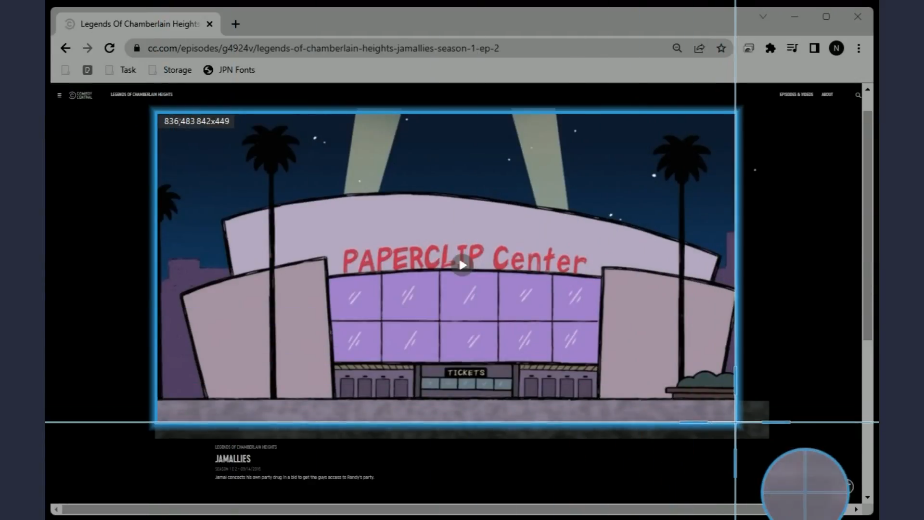Viewport: 924px width, 520px height.
Task: Toggle the browser side panel
Action: [x=814, y=48]
